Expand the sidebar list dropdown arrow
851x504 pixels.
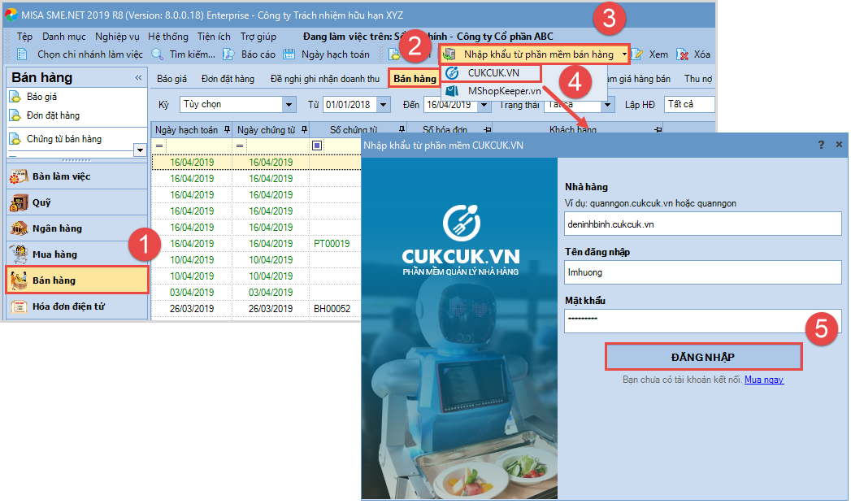140,150
